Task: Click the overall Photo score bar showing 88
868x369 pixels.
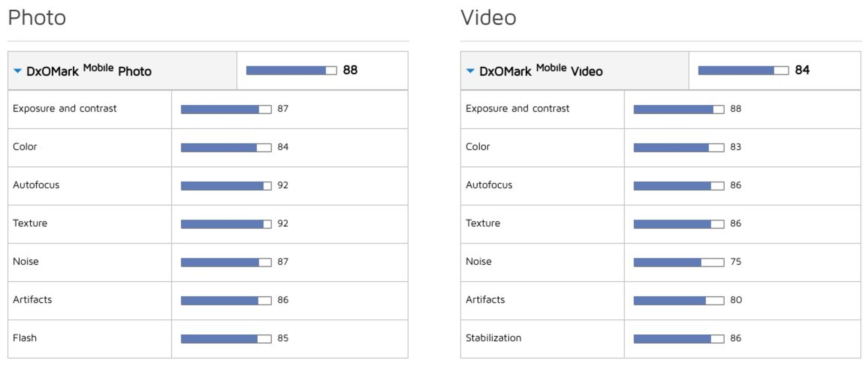Action: click(x=291, y=70)
